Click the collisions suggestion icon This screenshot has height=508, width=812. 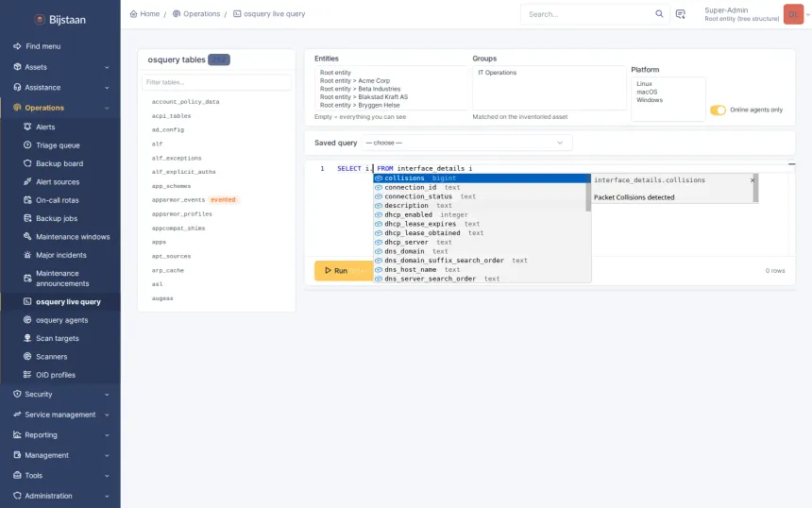click(379, 178)
